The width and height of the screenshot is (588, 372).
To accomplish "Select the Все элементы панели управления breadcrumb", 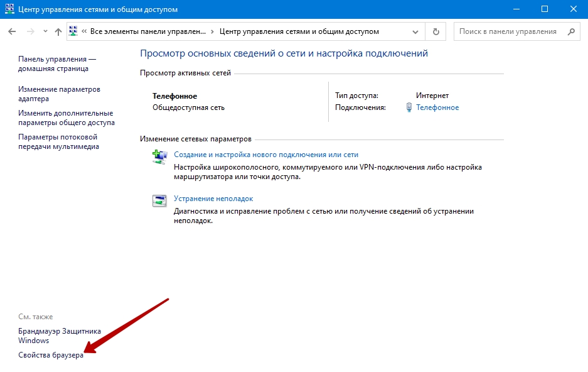I will (x=147, y=31).
